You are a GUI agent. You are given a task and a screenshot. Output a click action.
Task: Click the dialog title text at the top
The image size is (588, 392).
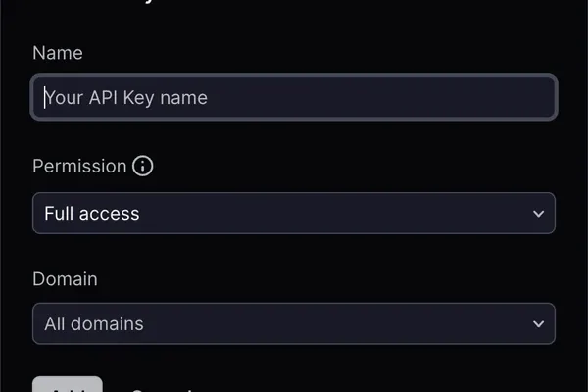pos(147,3)
